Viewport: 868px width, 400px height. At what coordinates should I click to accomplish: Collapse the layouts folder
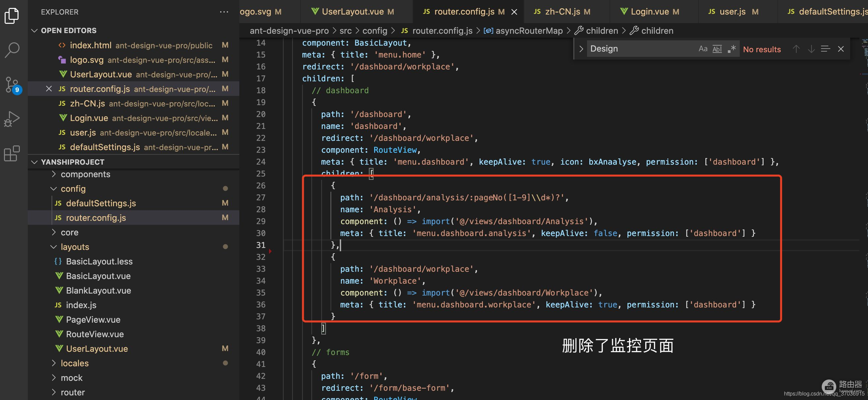pos(134,247)
